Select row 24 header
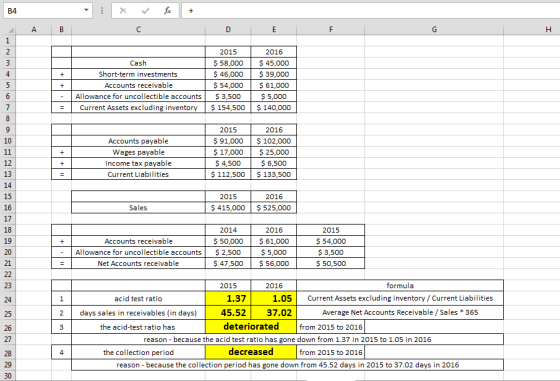 tap(8, 299)
